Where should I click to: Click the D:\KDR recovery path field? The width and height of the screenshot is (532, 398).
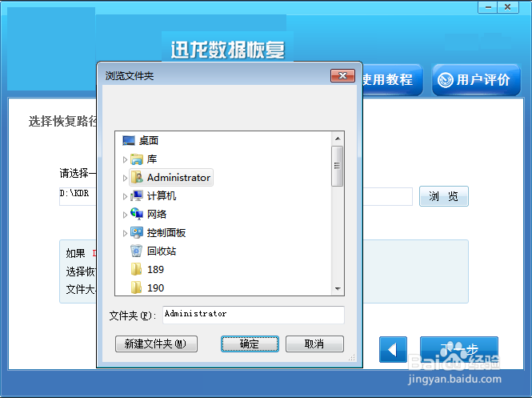[x=78, y=196]
